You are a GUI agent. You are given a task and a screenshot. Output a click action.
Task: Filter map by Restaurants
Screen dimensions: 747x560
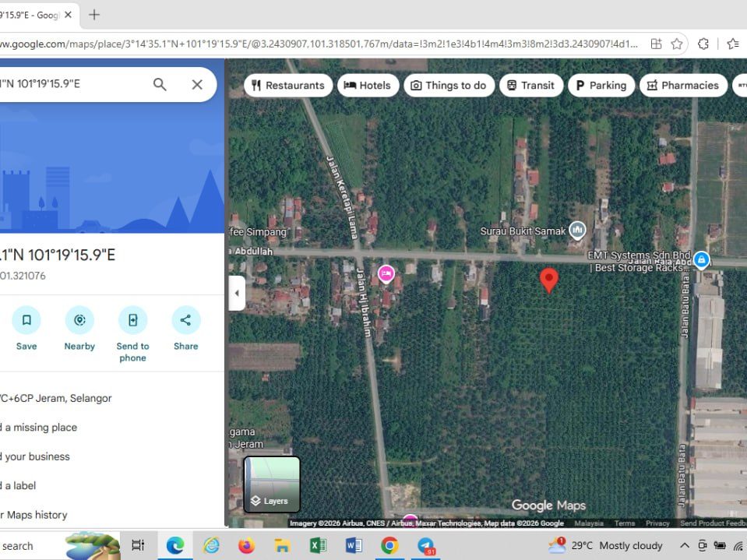click(x=288, y=86)
